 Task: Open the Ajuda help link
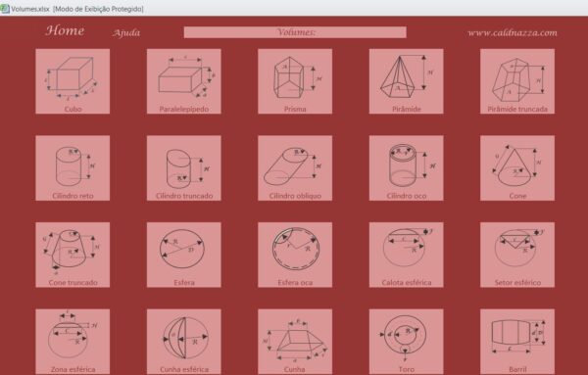(126, 33)
